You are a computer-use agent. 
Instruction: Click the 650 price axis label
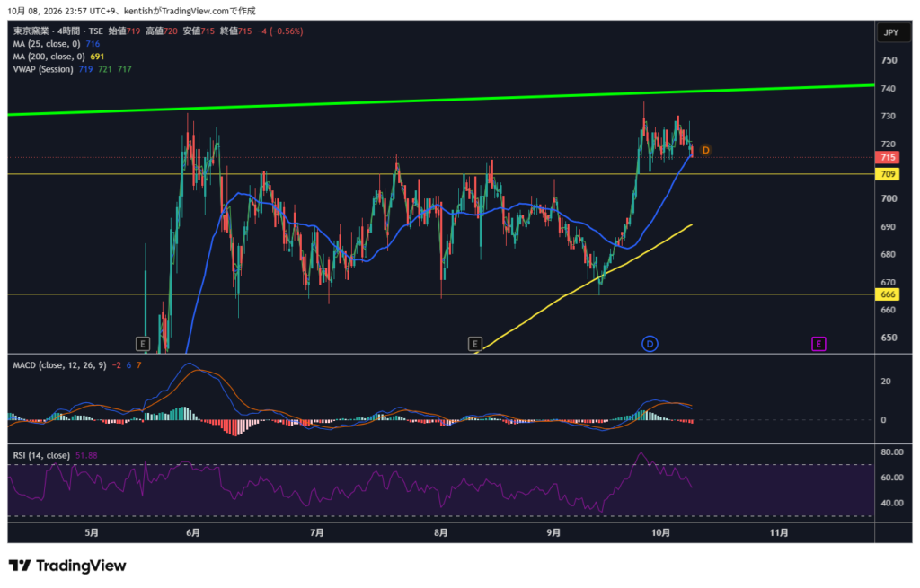coord(889,338)
